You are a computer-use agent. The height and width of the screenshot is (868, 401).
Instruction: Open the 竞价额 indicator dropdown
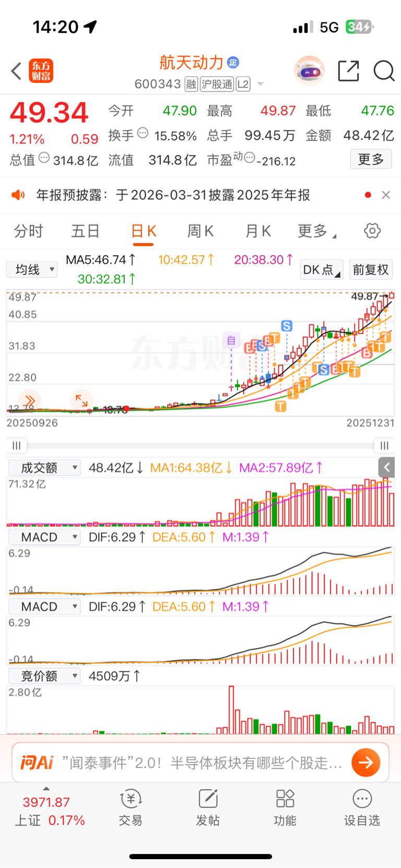[45, 676]
